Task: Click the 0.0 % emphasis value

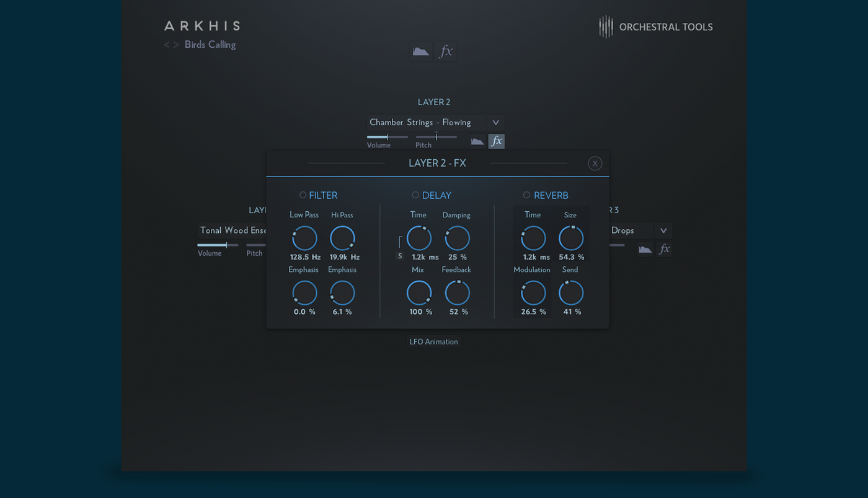Action: [x=304, y=312]
